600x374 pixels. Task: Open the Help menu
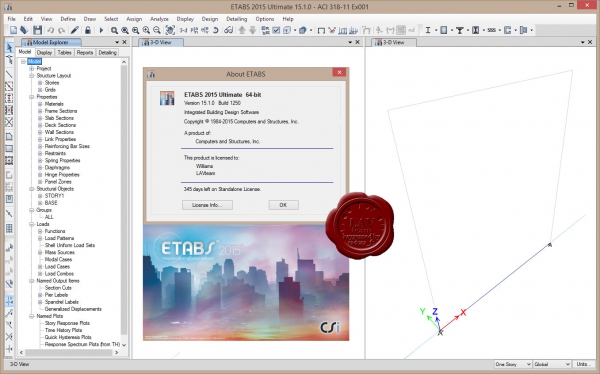point(288,19)
